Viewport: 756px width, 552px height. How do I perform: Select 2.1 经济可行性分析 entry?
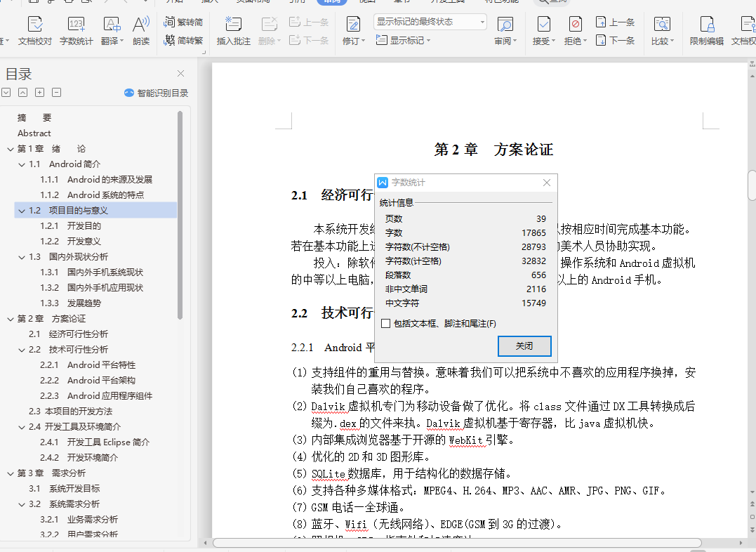pyautogui.click(x=68, y=334)
